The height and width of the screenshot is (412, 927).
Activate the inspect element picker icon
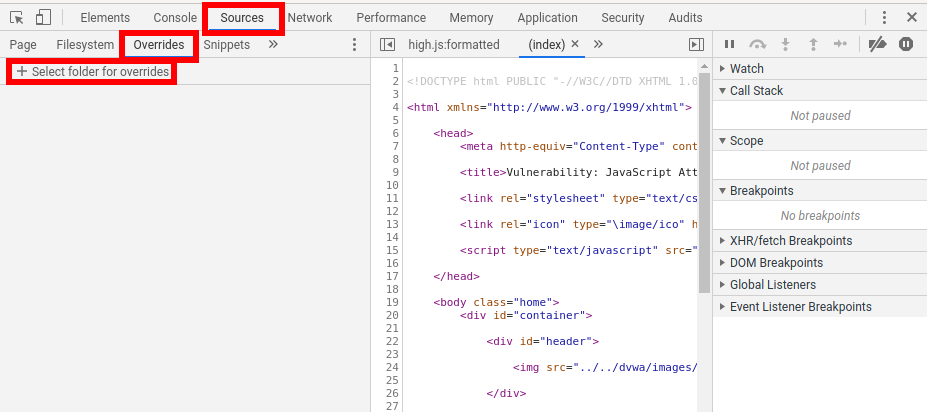(x=16, y=18)
